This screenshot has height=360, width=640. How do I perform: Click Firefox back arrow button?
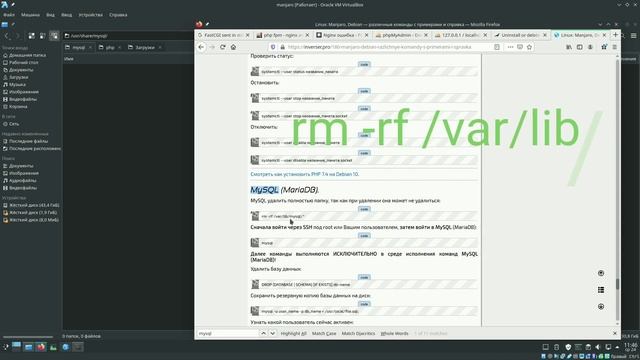pos(201,47)
